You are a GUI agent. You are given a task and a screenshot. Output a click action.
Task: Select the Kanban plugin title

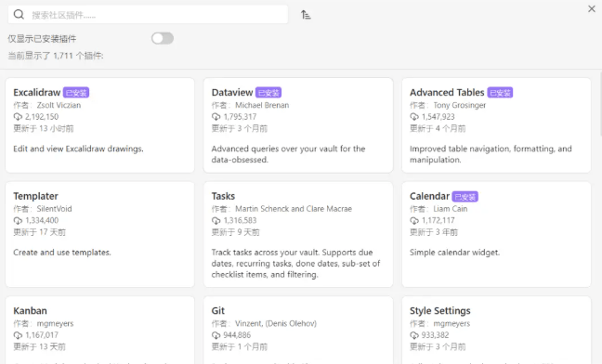pos(30,311)
